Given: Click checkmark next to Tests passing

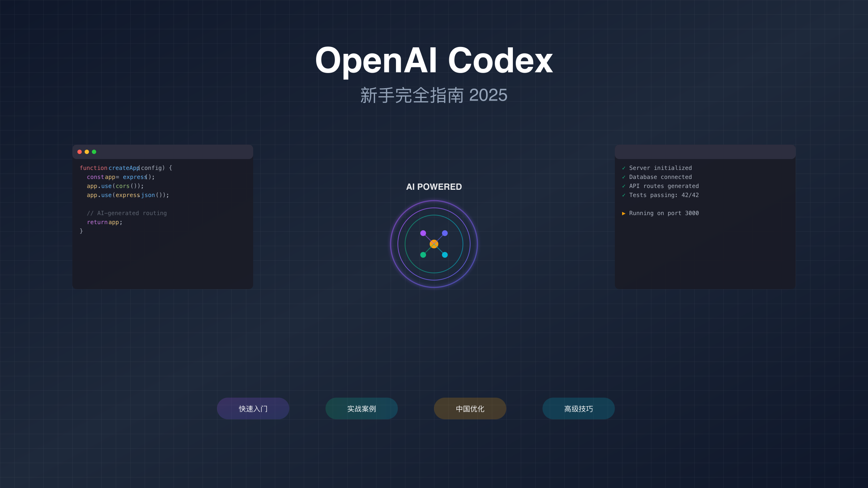Looking at the screenshot, I should coord(624,195).
